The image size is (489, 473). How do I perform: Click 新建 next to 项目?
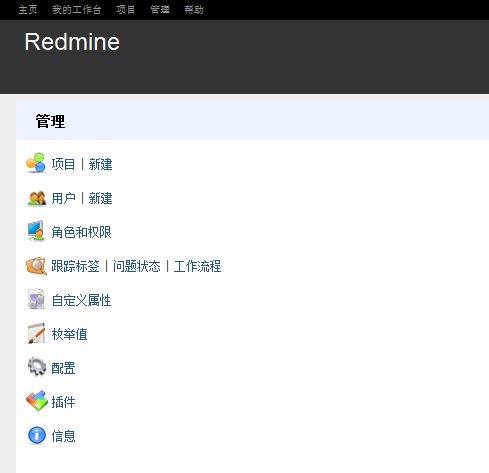tap(100, 164)
